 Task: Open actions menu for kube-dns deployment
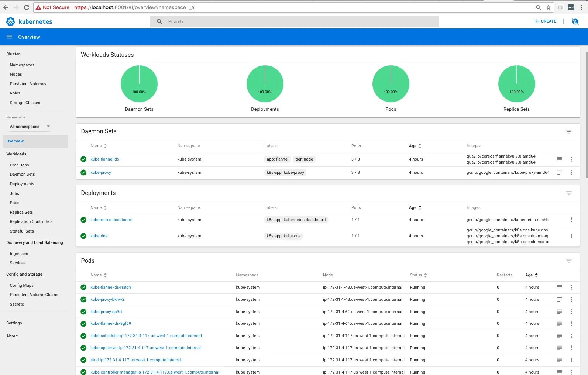(x=571, y=236)
